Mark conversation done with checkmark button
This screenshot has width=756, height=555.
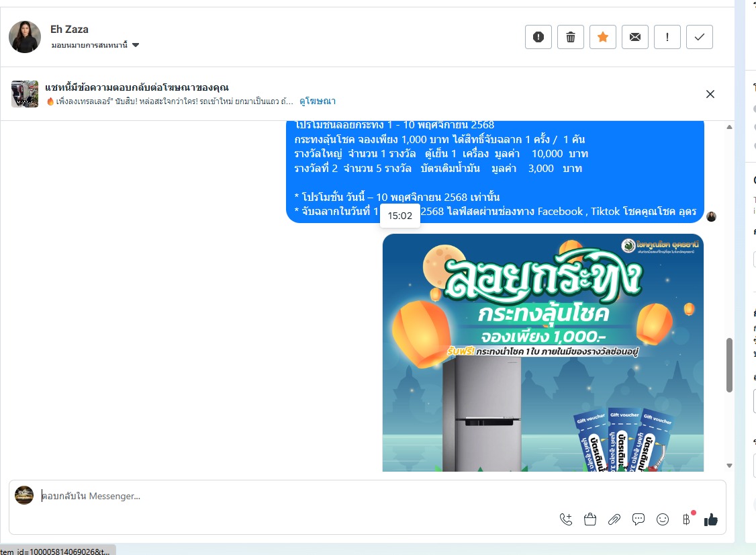[x=700, y=37]
